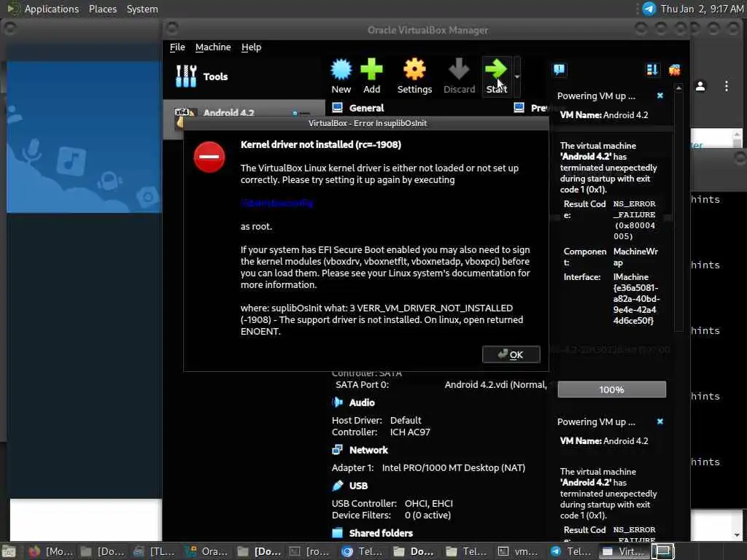The image size is (747, 560).
Task: Click the green Add machine icon
Action: coord(371,69)
